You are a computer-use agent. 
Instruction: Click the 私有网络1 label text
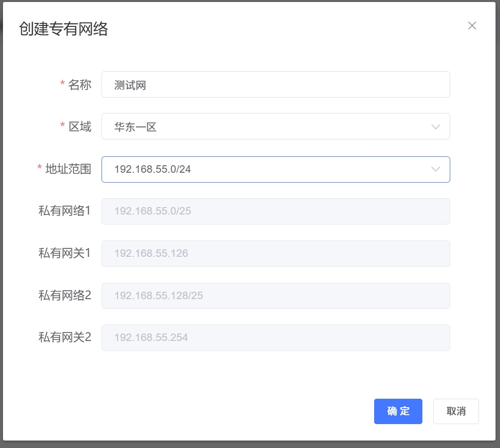click(x=65, y=211)
